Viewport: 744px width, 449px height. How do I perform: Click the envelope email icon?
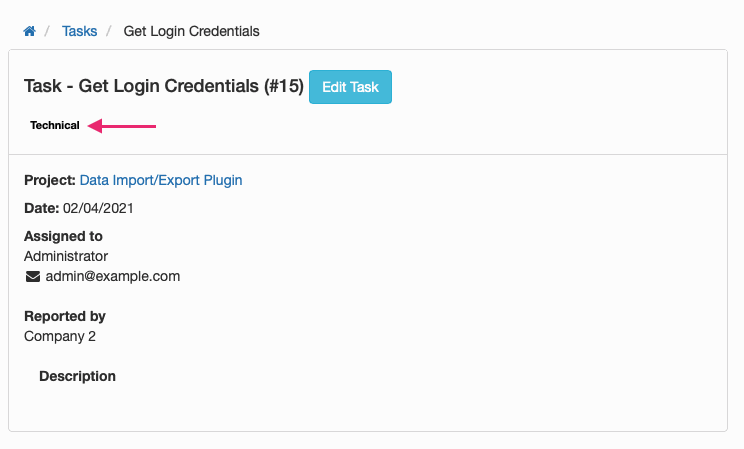[33, 276]
